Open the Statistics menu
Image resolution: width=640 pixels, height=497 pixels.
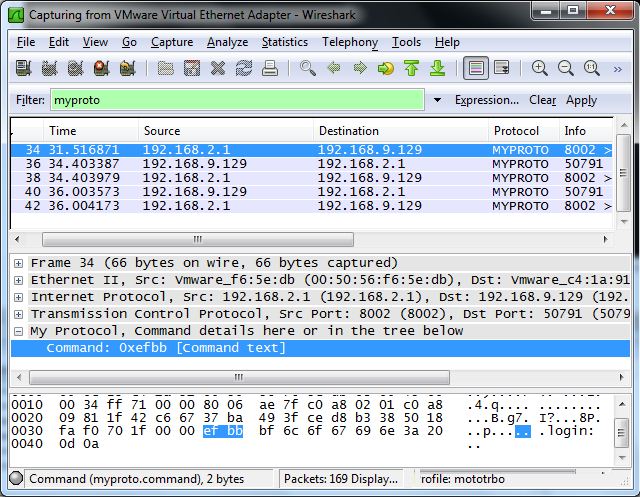(x=285, y=42)
